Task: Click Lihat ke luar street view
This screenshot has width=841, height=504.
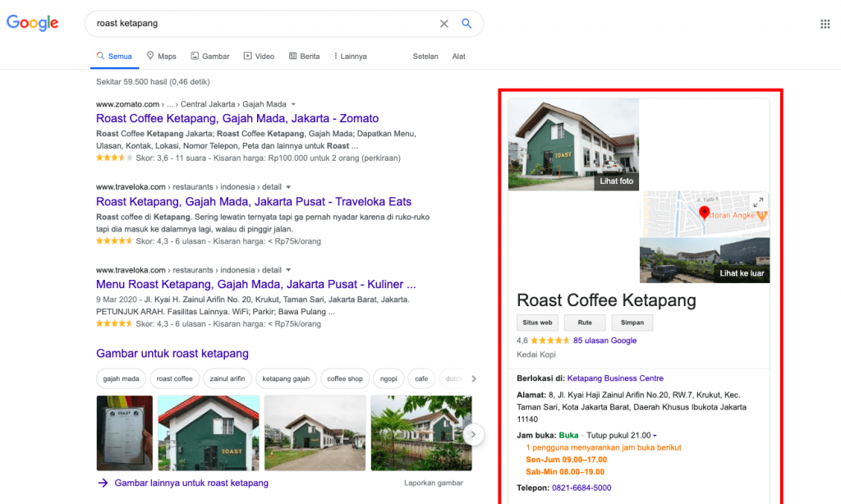Action: click(742, 273)
